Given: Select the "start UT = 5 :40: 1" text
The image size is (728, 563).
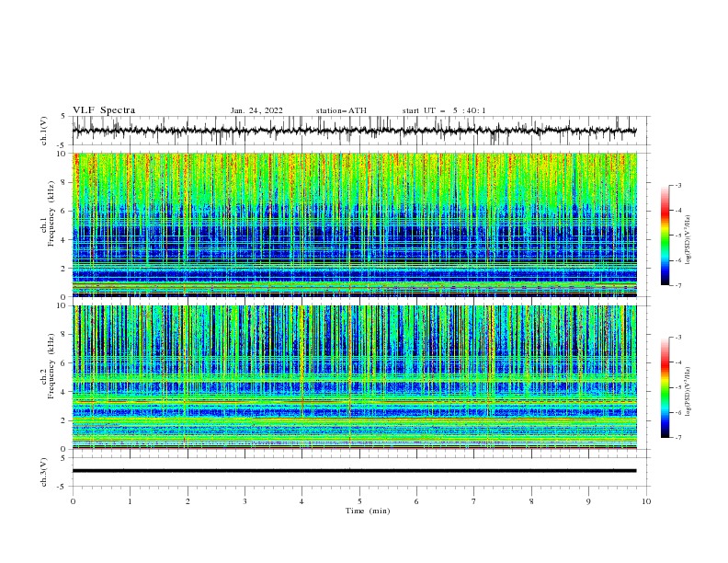Looking at the screenshot, I should point(444,110).
